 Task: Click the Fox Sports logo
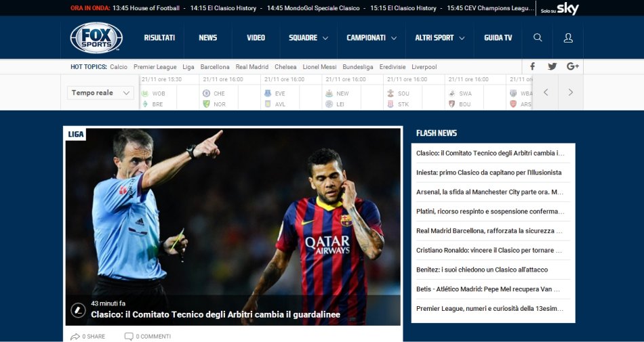96,38
